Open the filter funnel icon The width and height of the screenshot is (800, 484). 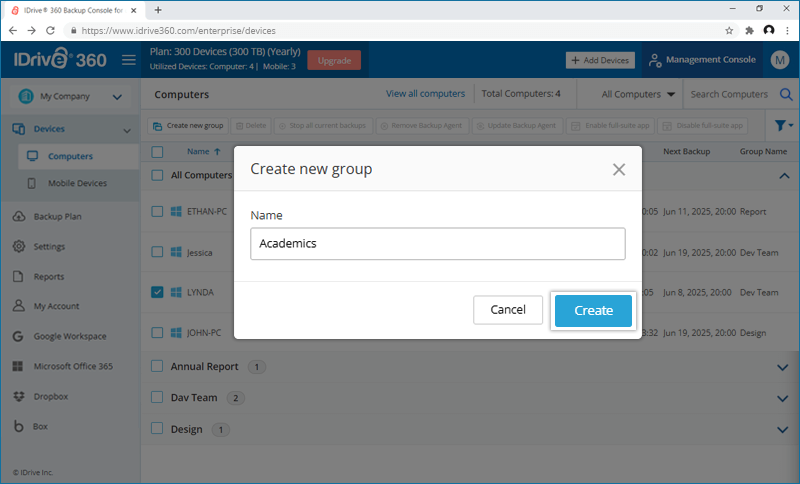coord(782,126)
